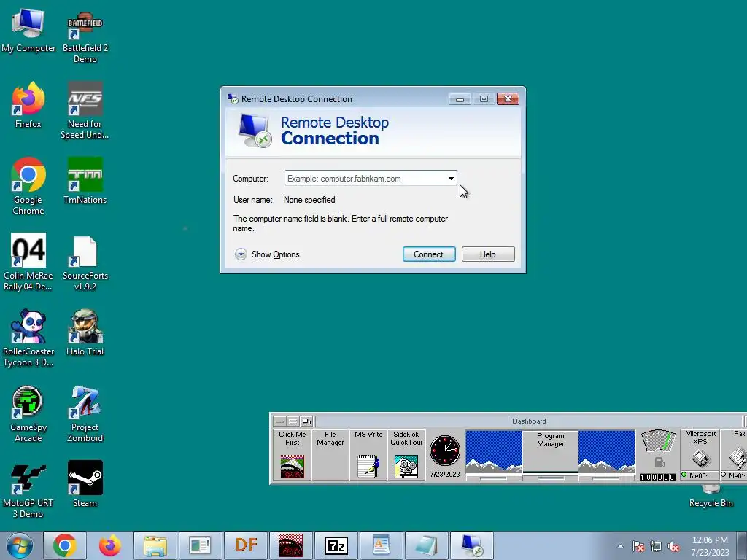Open My Computer desktop icon

28,31
